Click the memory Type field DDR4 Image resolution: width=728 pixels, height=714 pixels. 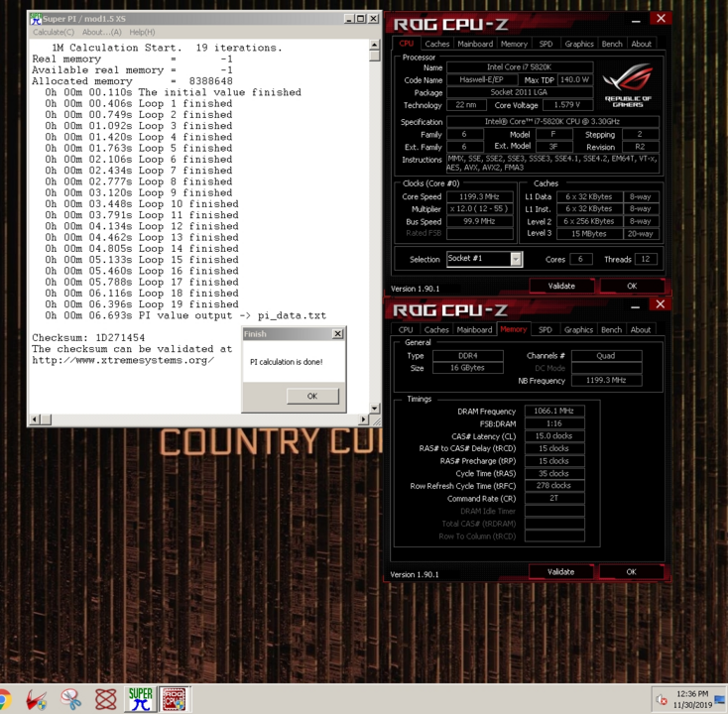(x=467, y=356)
